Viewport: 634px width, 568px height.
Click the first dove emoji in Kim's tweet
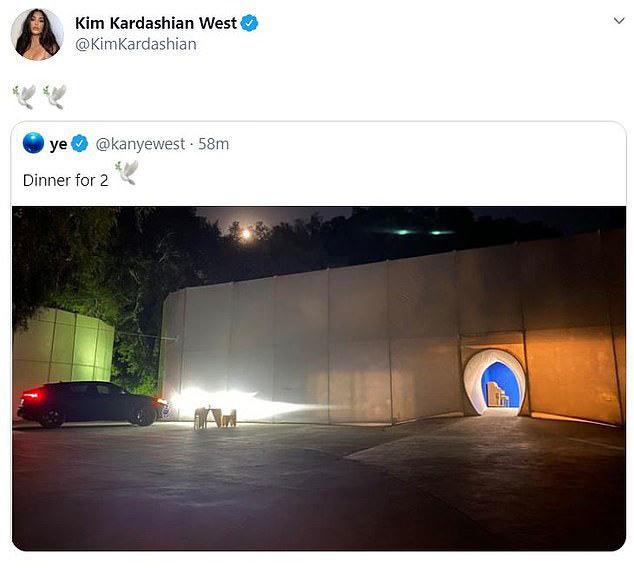[24, 97]
